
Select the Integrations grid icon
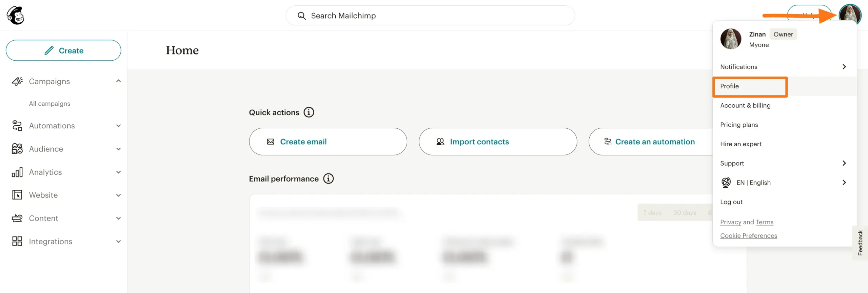[x=17, y=241]
